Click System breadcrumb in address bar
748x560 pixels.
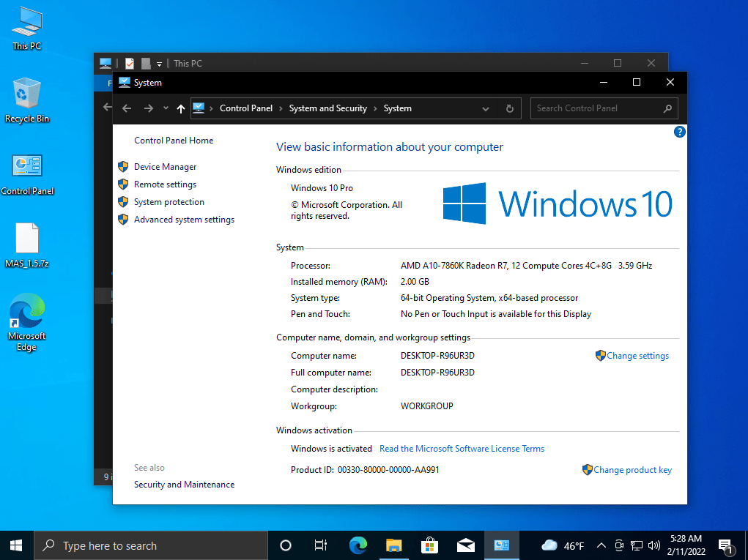pyautogui.click(x=397, y=108)
